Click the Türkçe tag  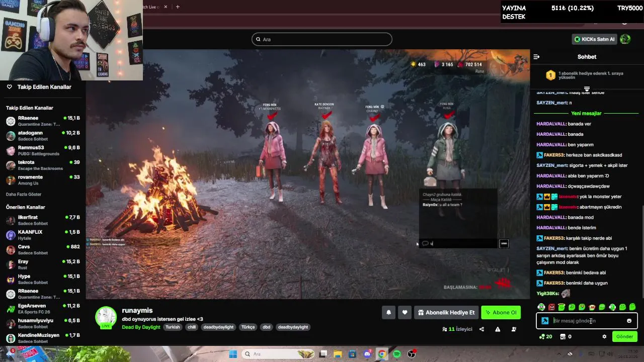point(248,327)
